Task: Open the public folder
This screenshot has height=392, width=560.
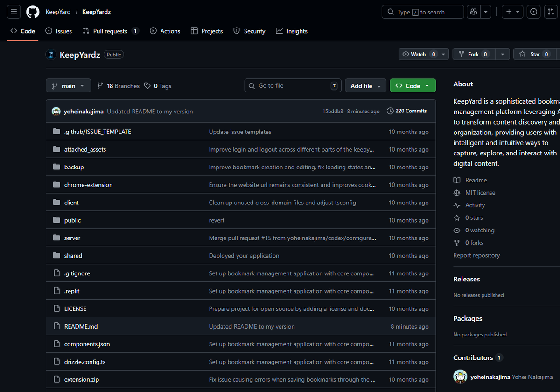Action: [73, 220]
